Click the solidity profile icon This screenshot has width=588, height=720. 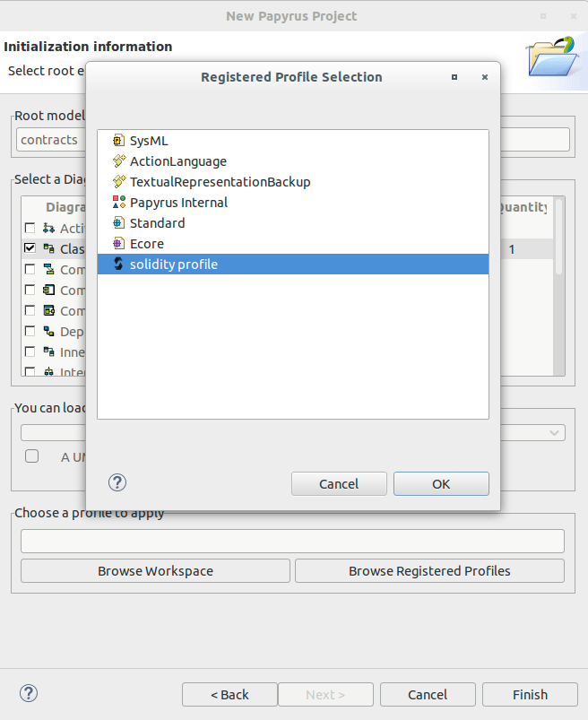(118, 264)
